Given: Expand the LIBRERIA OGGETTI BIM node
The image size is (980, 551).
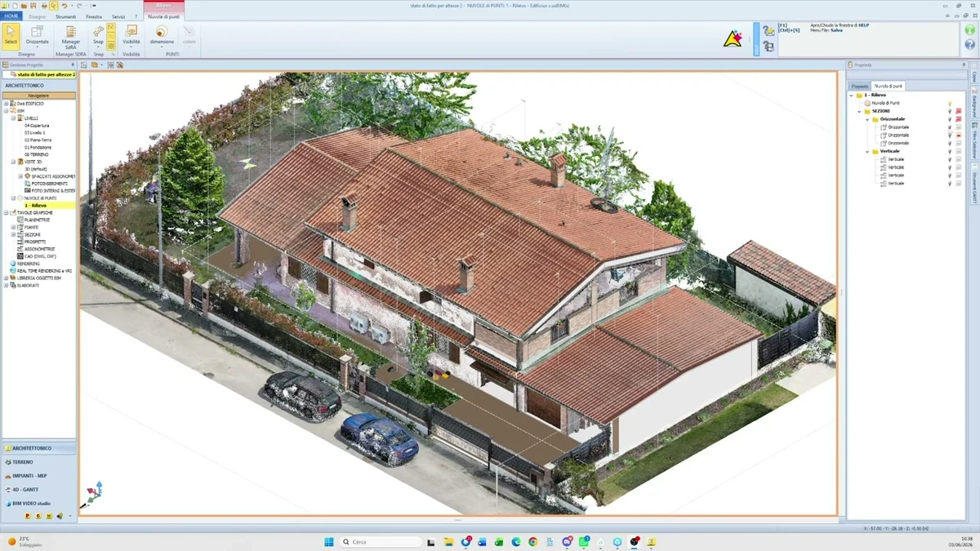Looking at the screenshot, I should coord(6,278).
